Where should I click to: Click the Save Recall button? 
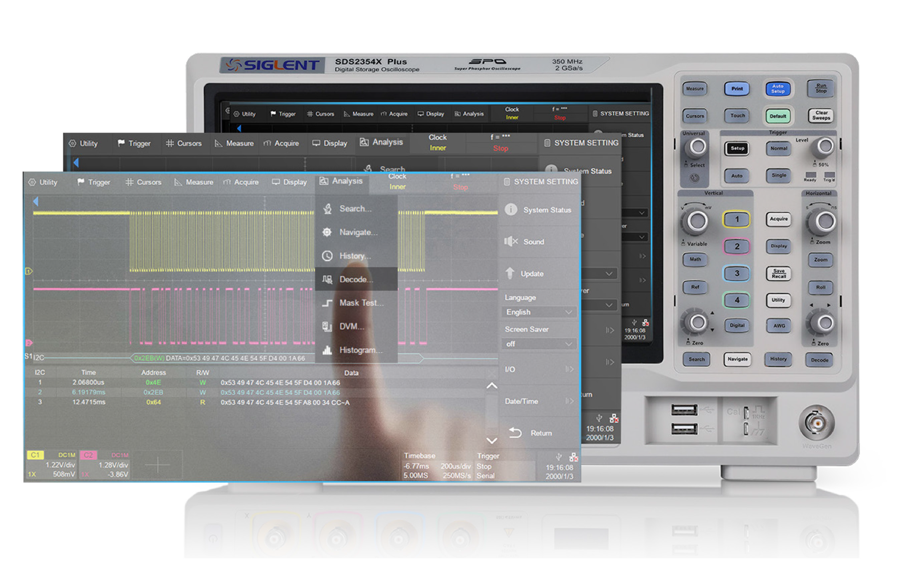pos(779,273)
